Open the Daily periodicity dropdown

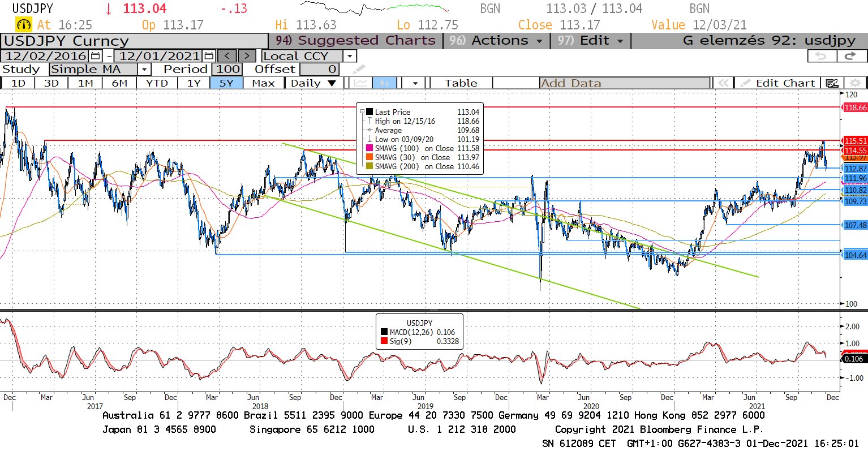(x=332, y=83)
